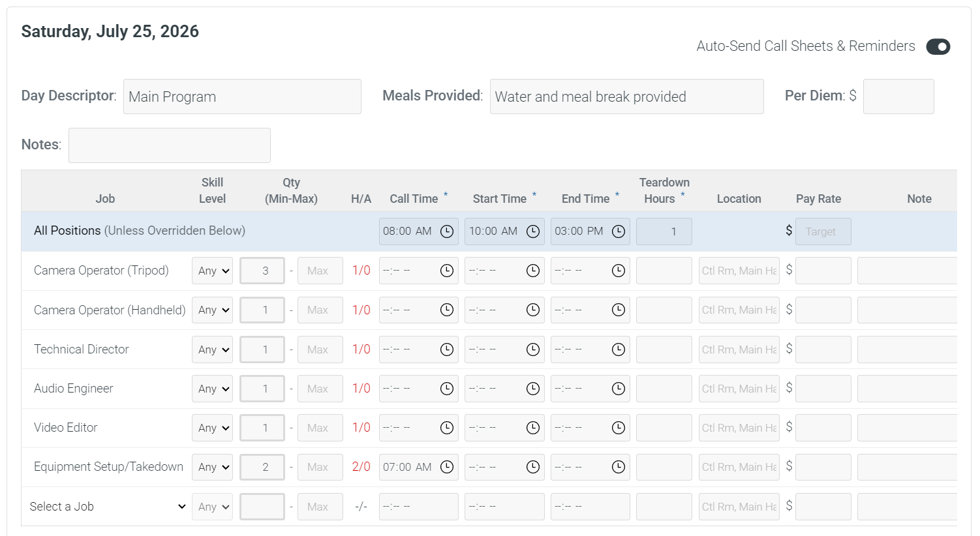The width and height of the screenshot is (980, 536).
Task: Click clock icon in Video Editor call time
Action: coord(447,428)
